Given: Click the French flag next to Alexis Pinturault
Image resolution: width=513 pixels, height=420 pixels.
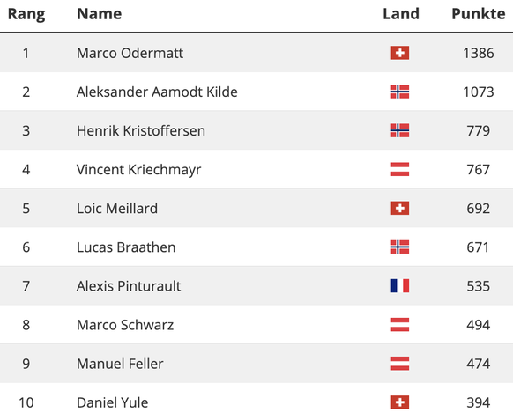Looking at the screenshot, I should tap(400, 286).
